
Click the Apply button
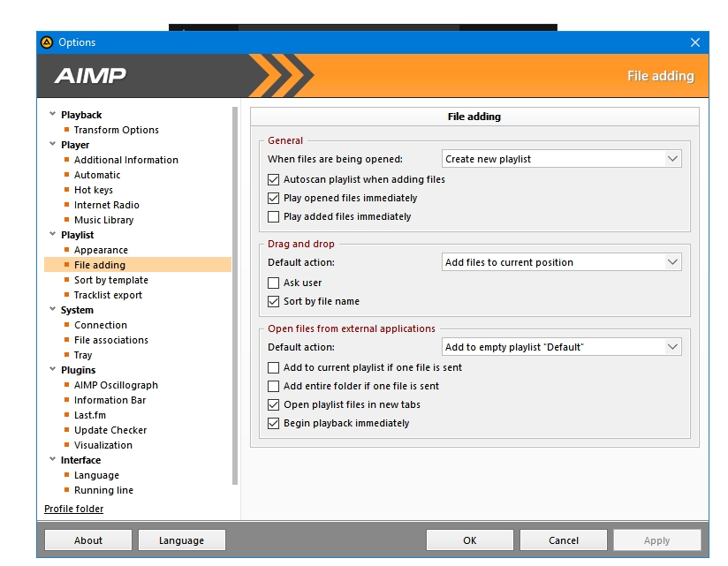click(x=657, y=540)
